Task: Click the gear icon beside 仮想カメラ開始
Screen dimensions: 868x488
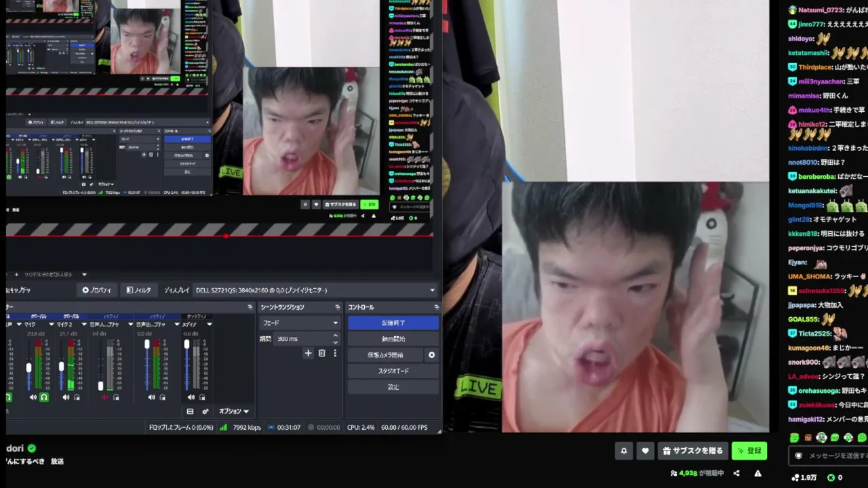Action: [431, 354]
